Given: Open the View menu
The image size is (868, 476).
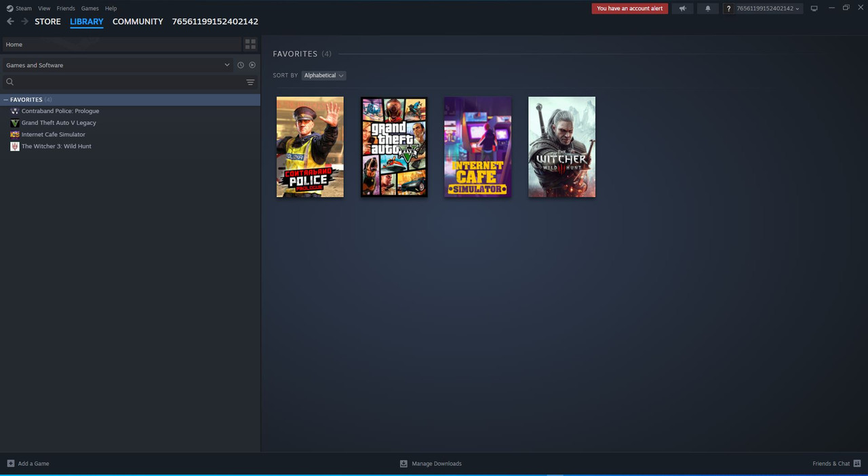Looking at the screenshot, I should (44, 8).
